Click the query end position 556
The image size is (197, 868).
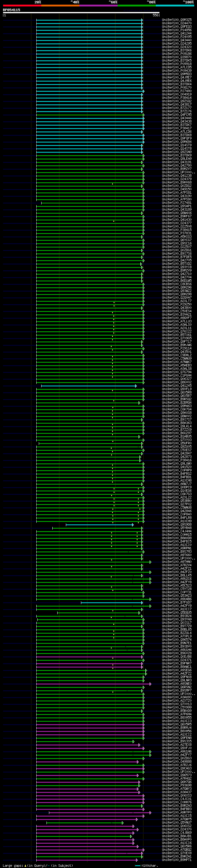155,15
